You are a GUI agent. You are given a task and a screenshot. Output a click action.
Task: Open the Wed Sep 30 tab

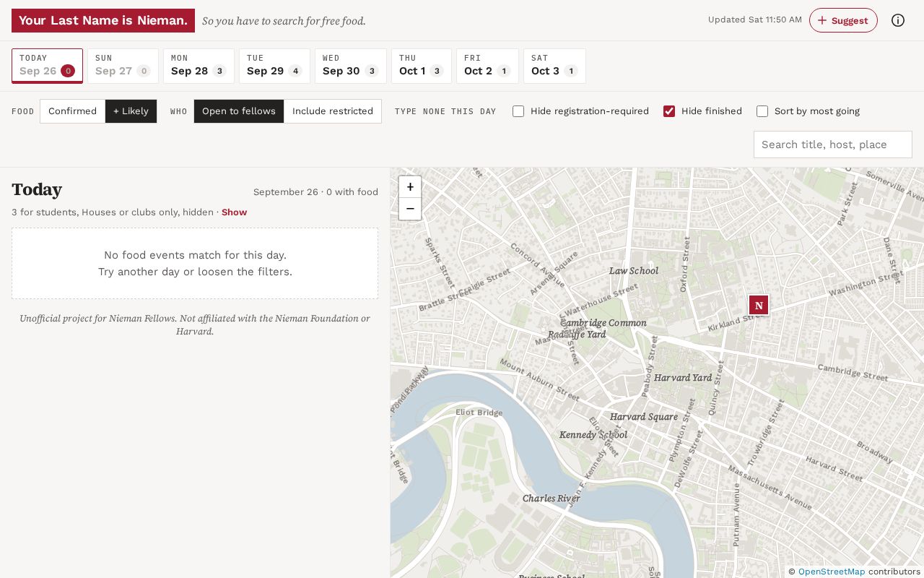pos(350,66)
